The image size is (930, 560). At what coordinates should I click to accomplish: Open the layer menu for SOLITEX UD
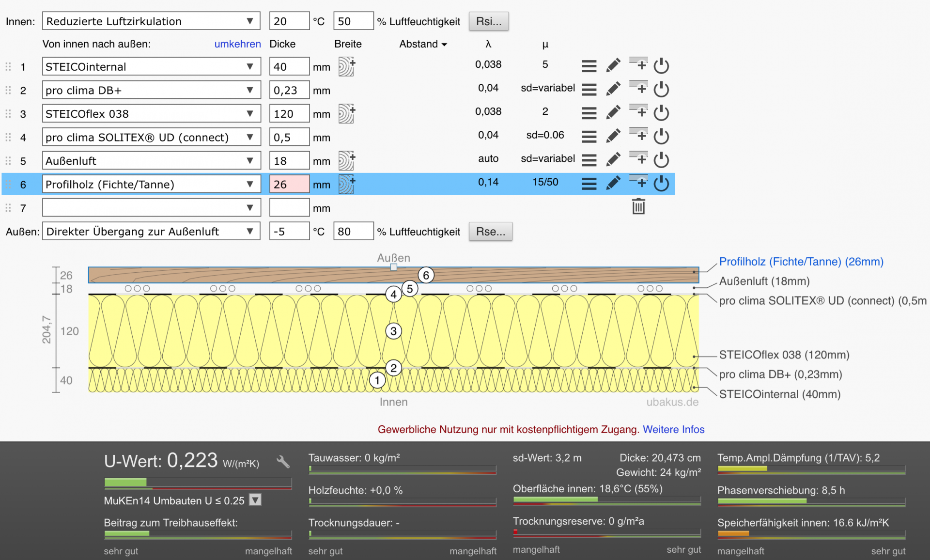(589, 137)
